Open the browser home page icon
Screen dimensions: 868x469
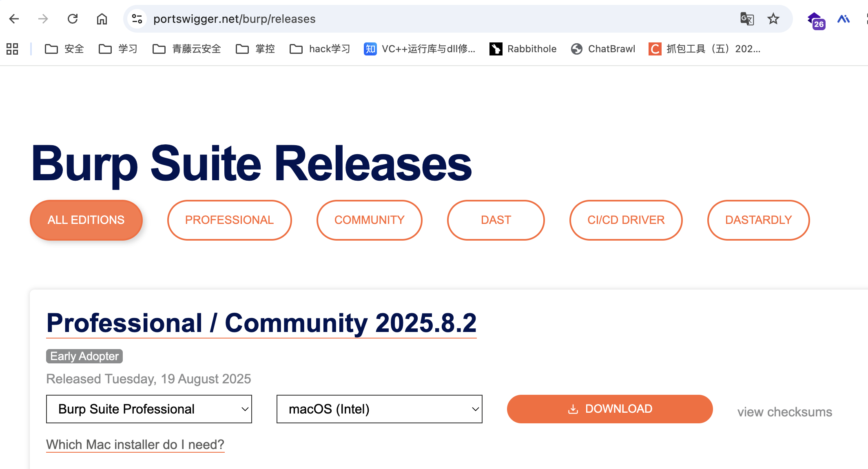tap(102, 19)
